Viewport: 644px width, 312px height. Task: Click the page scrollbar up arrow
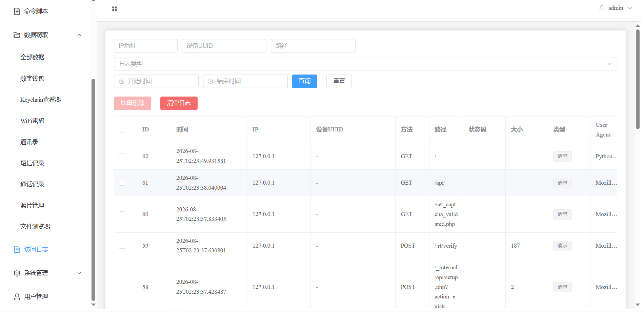coord(638,26)
